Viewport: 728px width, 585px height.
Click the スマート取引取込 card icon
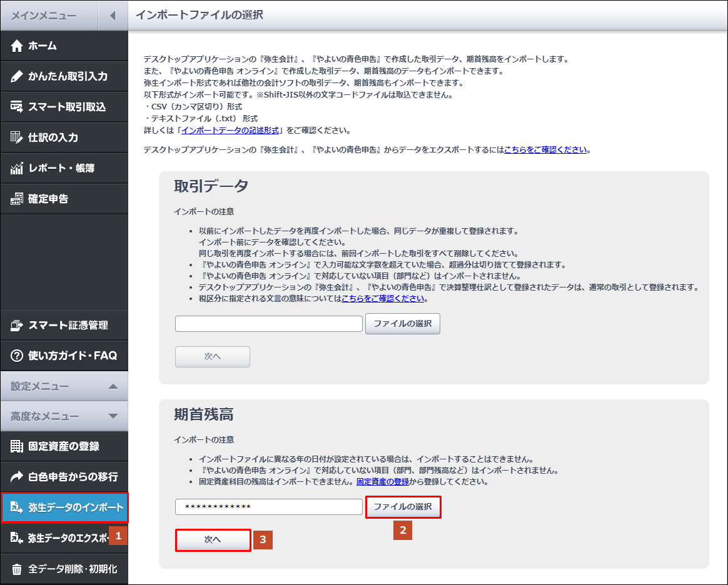(x=17, y=107)
